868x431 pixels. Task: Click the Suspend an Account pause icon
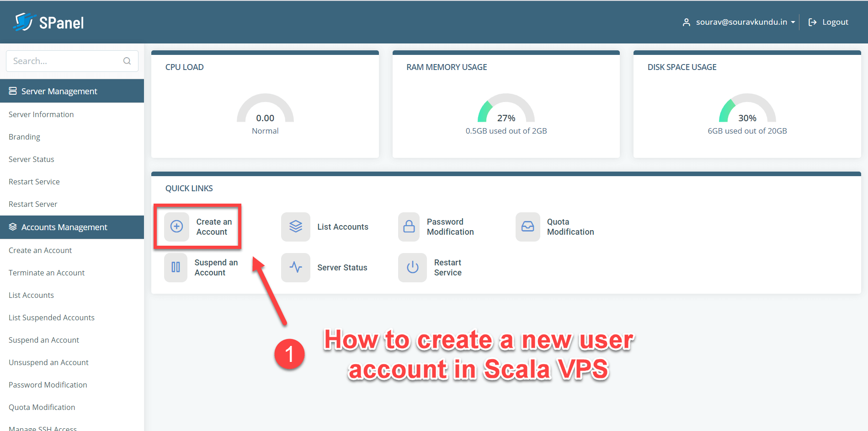click(x=176, y=267)
